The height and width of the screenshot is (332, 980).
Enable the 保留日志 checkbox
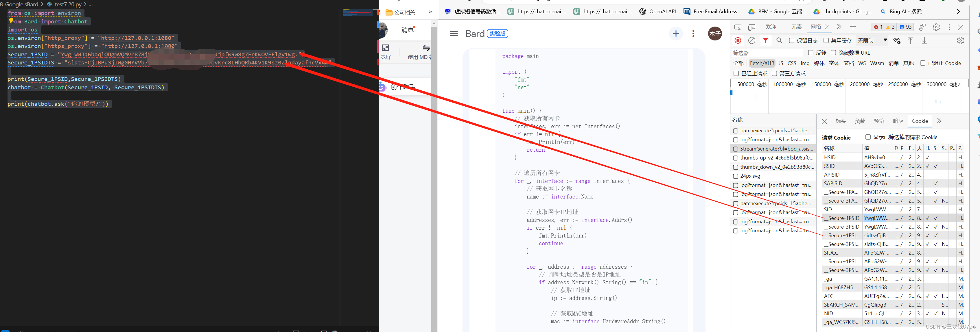click(x=792, y=41)
